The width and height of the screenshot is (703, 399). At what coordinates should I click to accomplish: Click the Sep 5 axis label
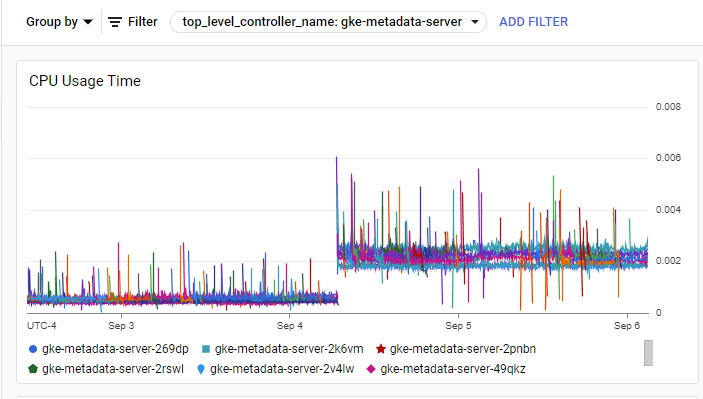click(458, 326)
